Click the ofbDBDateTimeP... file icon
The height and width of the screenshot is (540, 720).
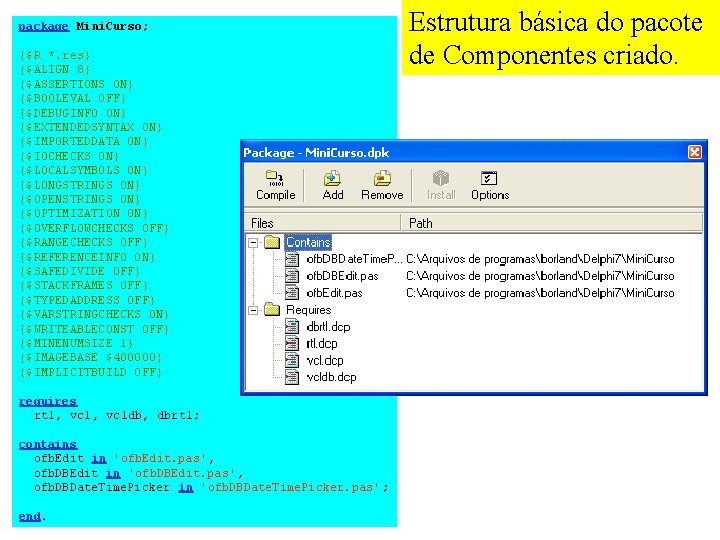292,259
